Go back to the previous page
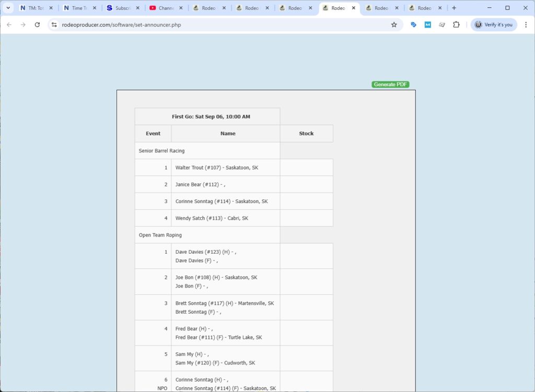The width and height of the screenshot is (535, 392). coord(9,25)
